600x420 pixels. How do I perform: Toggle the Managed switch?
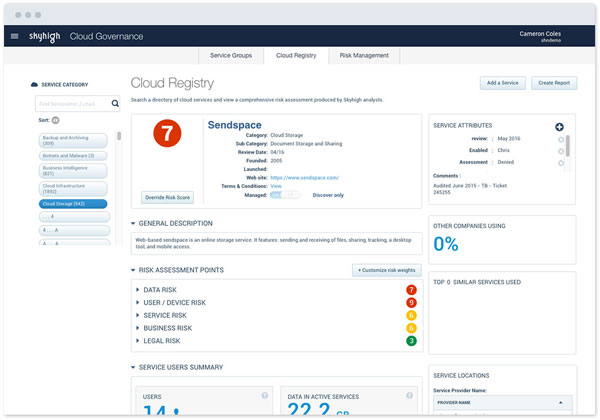(285, 195)
